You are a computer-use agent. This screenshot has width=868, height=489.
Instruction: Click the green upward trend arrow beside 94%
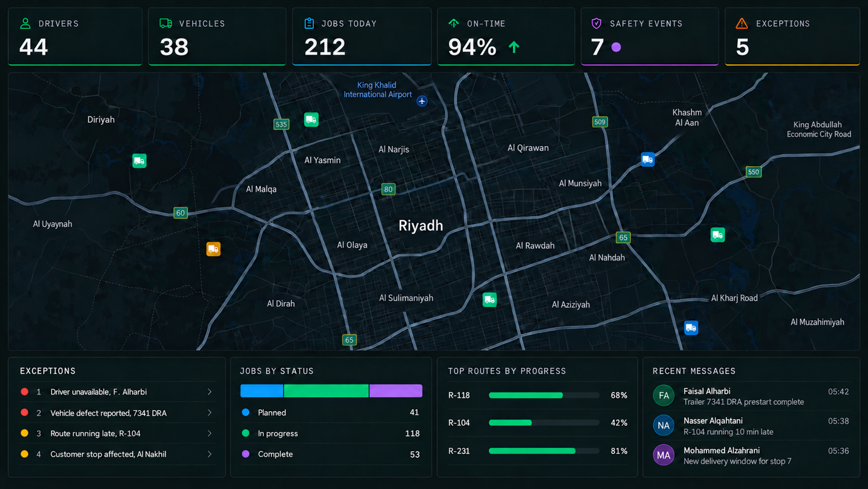tap(514, 47)
